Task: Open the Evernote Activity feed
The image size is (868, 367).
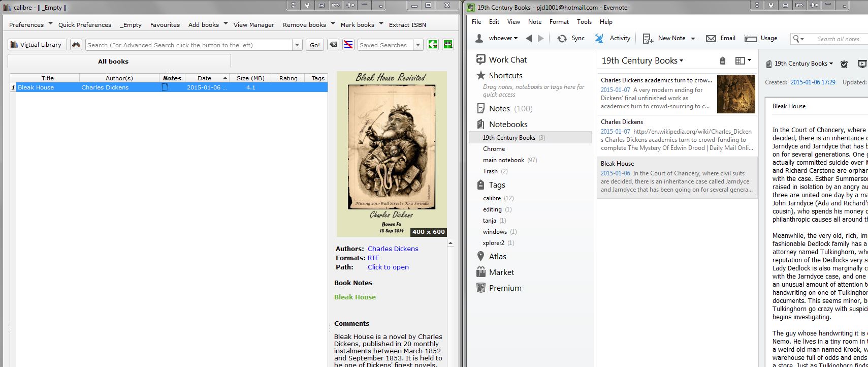Action: point(613,38)
